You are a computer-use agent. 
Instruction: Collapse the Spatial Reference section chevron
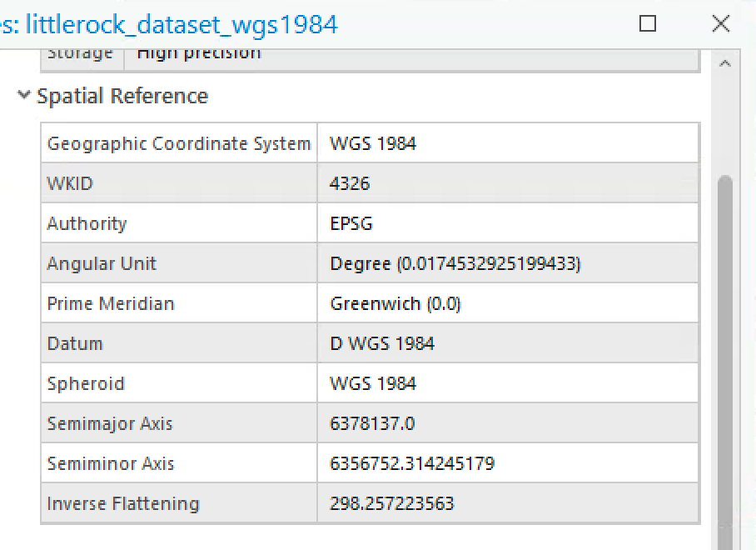[23, 95]
